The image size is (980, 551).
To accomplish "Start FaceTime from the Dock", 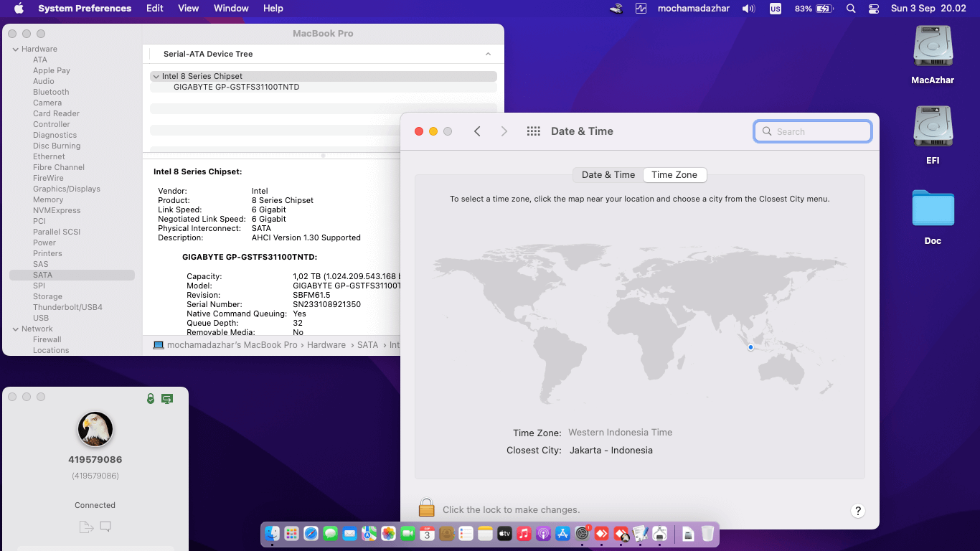I will click(407, 534).
